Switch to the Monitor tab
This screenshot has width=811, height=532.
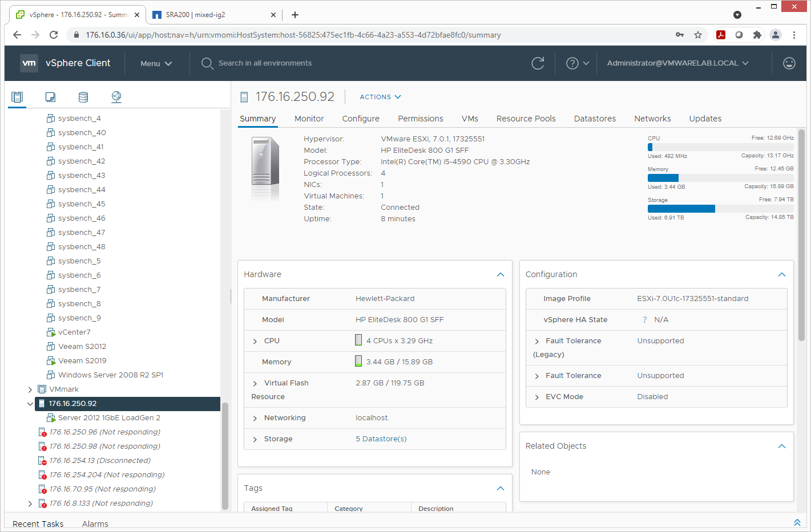tap(309, 119)
